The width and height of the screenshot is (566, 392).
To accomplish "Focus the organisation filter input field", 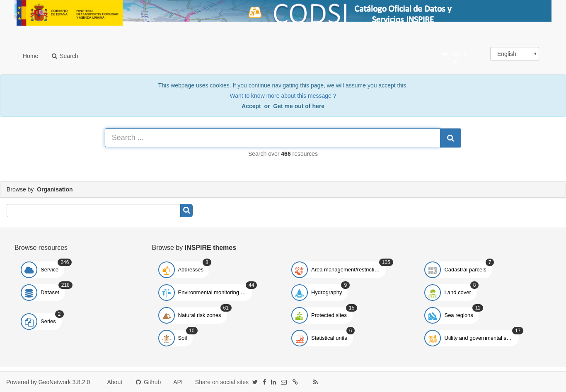I will (x=94, y=211).
